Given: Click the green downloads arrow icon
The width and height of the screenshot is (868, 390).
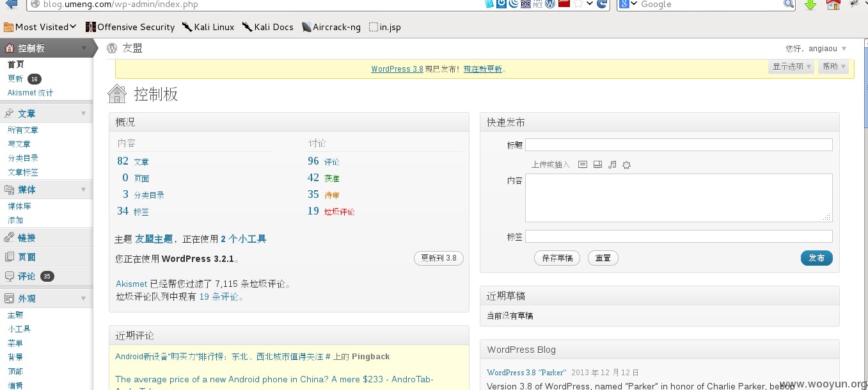Looking at the screenshot, I should [810, 4].
